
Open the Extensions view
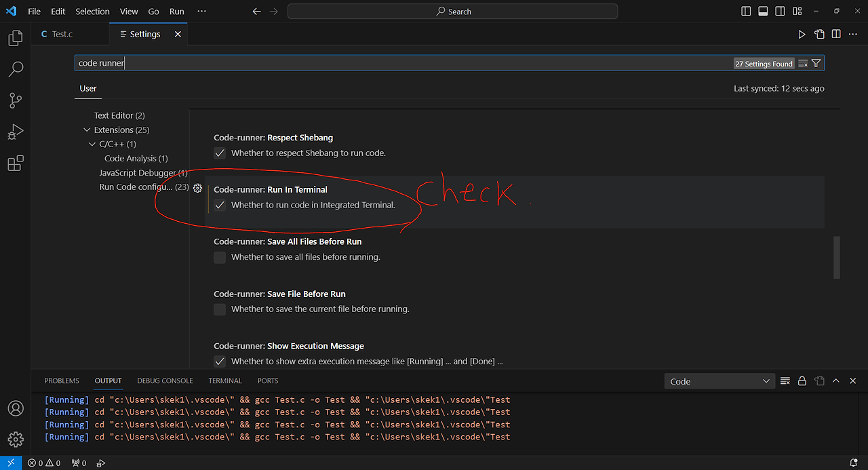(x=15, y=163)
